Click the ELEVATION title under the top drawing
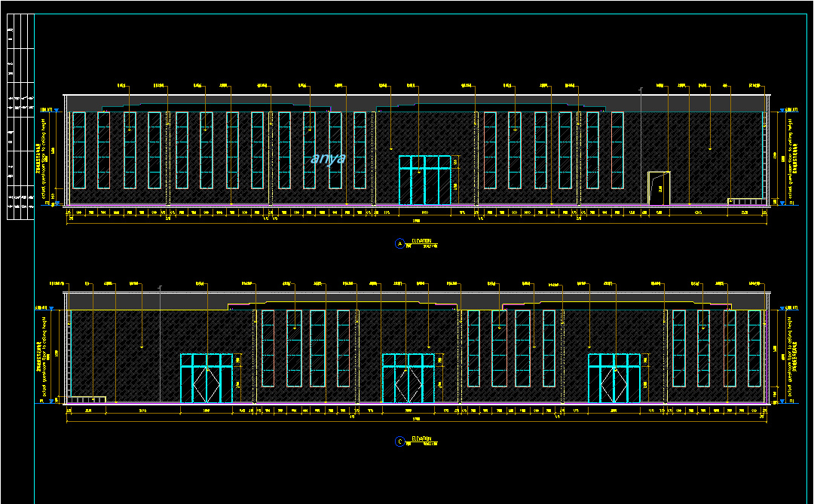The width and height of the screenshot is (814, 504). pos(421,241)
